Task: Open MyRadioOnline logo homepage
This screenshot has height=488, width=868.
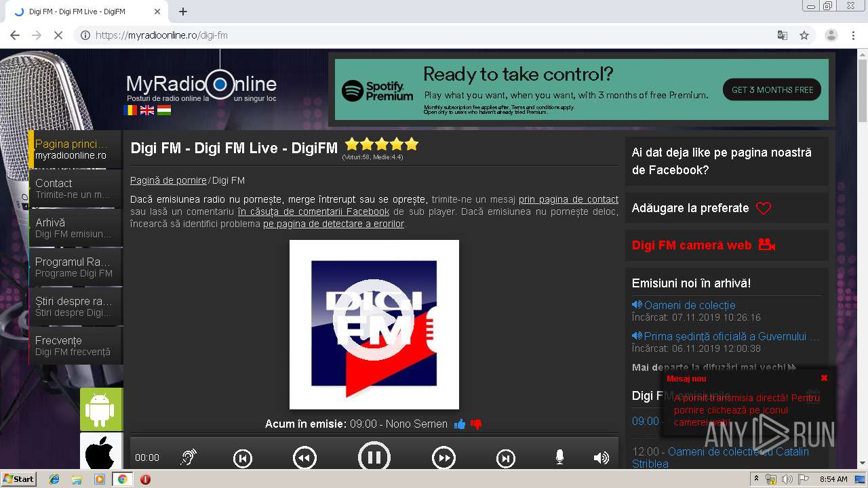Action: pos(201,86)
